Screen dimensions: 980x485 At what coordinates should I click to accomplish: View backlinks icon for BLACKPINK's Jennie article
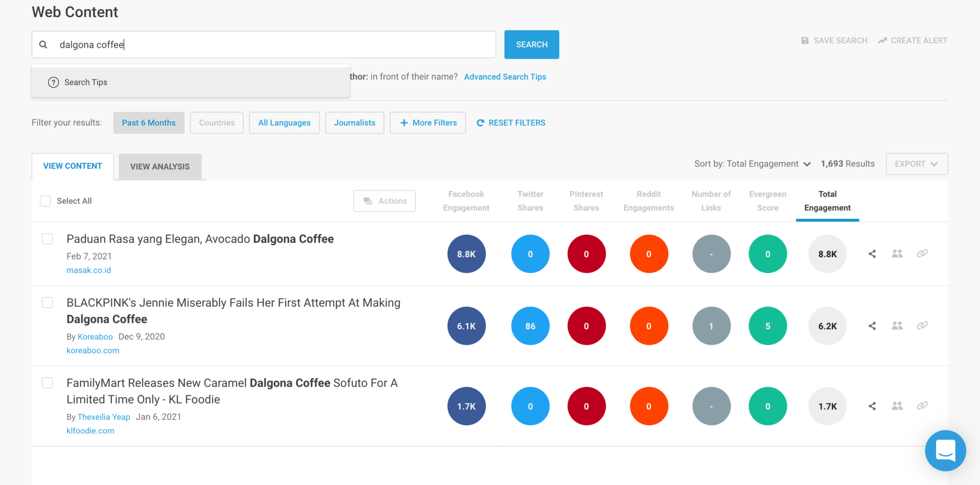(x=922, y=325)
